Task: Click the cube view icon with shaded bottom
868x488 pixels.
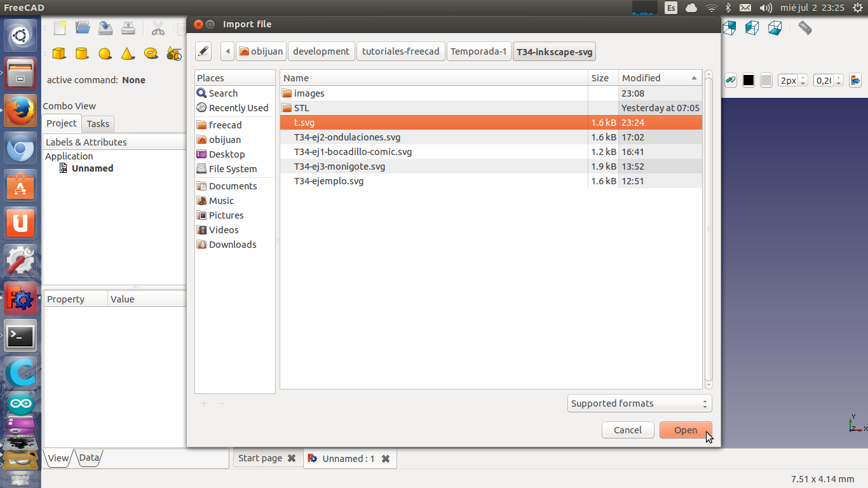Action: [775, 28]
